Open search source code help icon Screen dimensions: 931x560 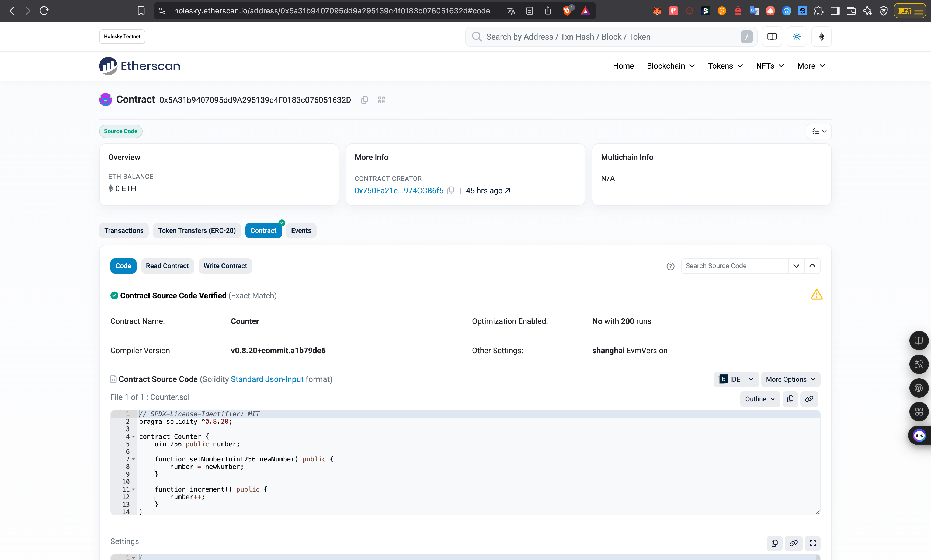[671, 267]
